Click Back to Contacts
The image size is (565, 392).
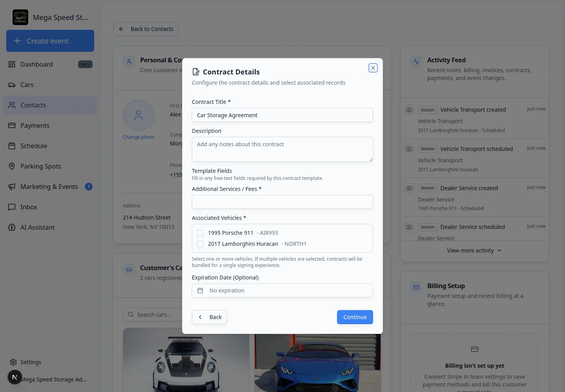[146, 29]
